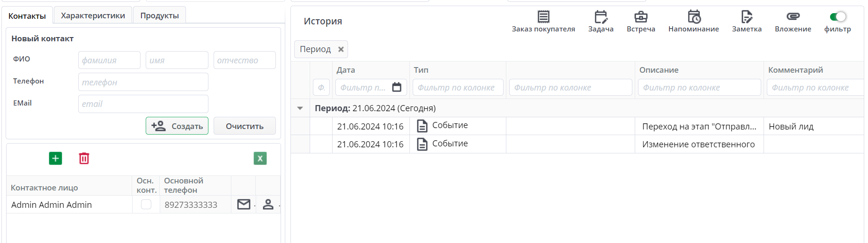Create a new Задача in history
This screenshot has width=868, height=243.
pos(601,17)
